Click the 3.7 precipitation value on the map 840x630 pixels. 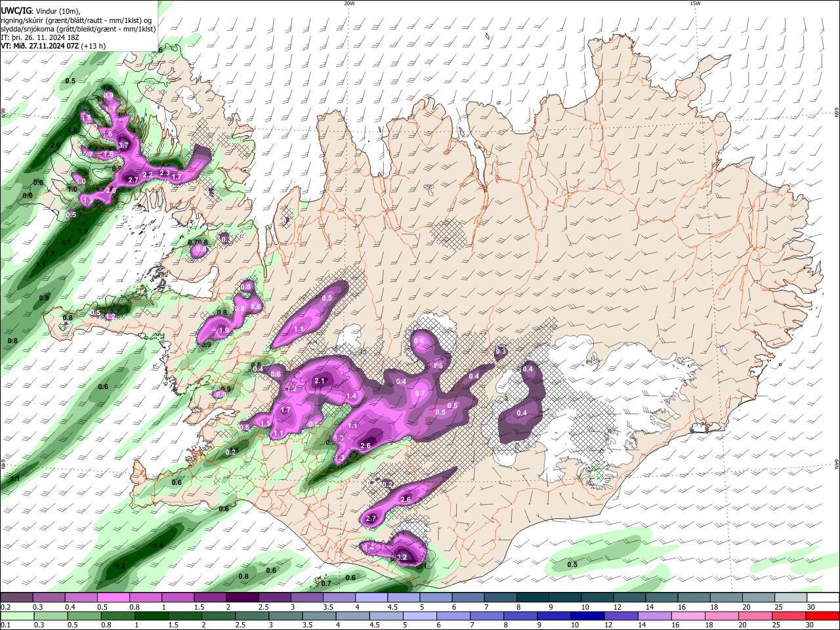point(122,144)
